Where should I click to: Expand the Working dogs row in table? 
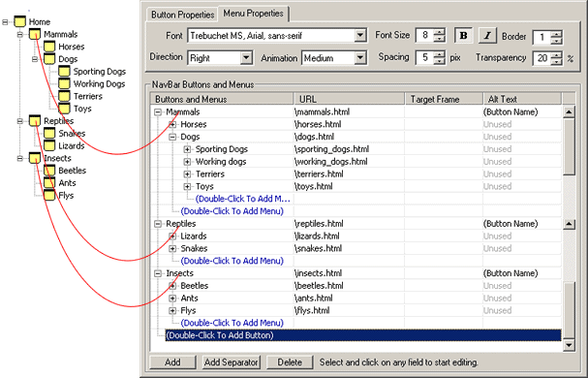click(188, 162)
